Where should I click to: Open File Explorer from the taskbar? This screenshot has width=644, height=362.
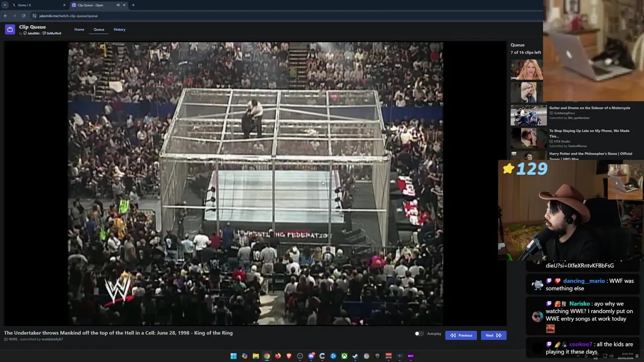[x=256, y=356]
